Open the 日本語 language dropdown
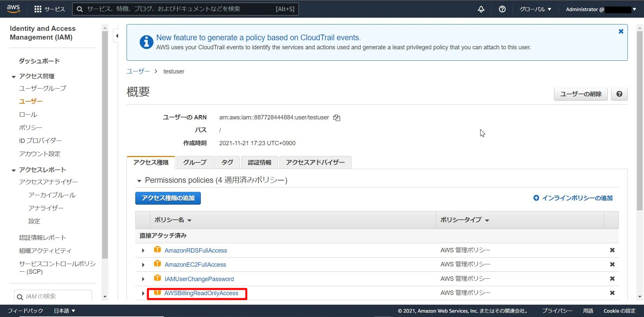 [64, 311]
